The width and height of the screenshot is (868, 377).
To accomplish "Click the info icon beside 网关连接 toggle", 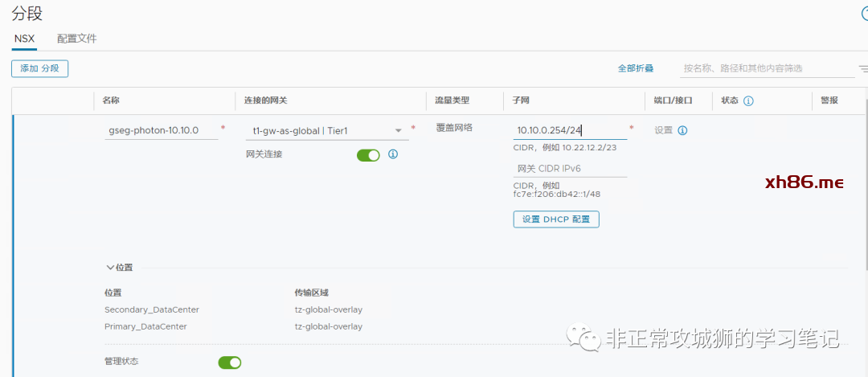I will click(393, 154).
